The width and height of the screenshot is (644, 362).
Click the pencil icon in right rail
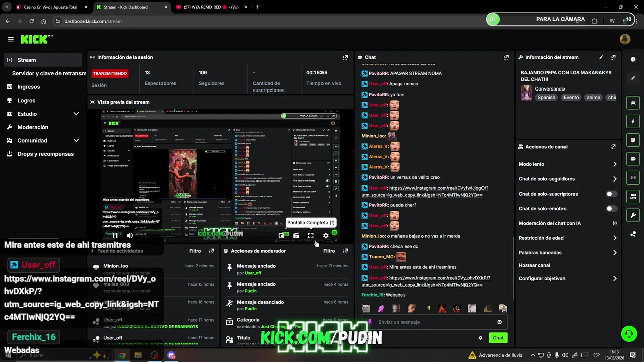(x=633, y=78)
